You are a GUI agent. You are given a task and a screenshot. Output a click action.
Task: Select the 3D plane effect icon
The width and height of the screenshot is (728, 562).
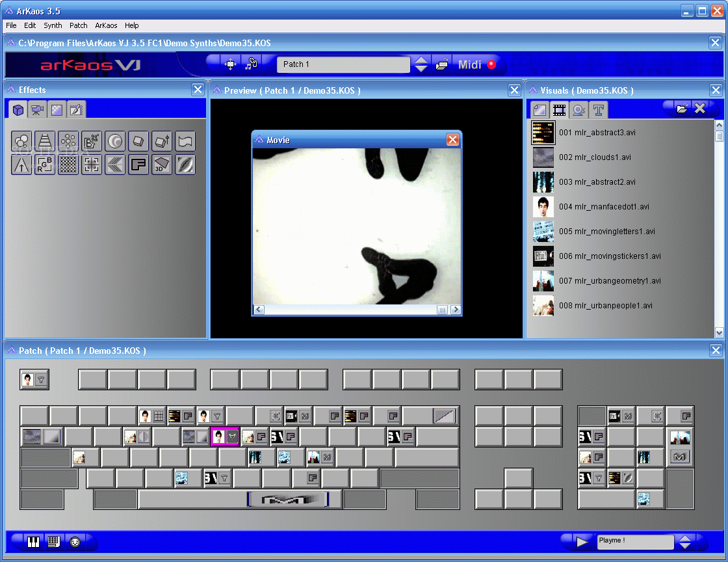coord(162,165)
